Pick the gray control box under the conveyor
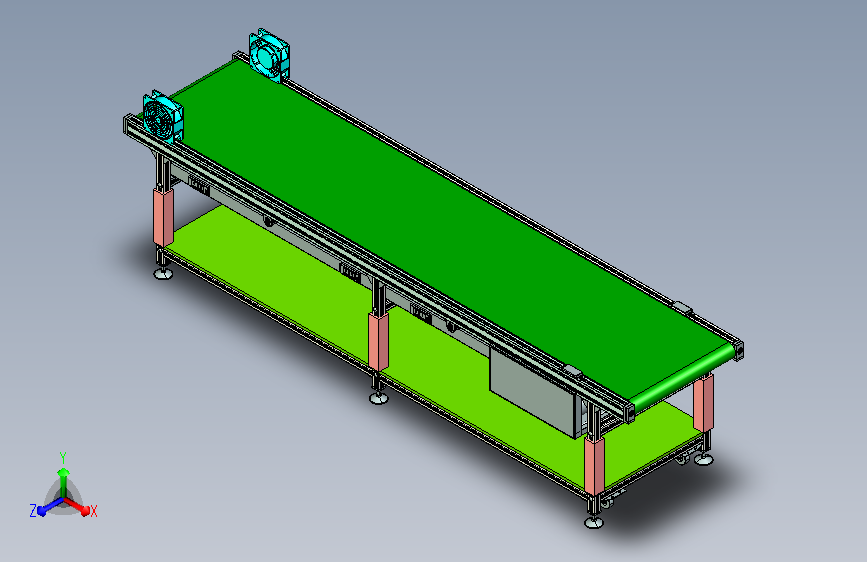867x562 pixels. 532,392
